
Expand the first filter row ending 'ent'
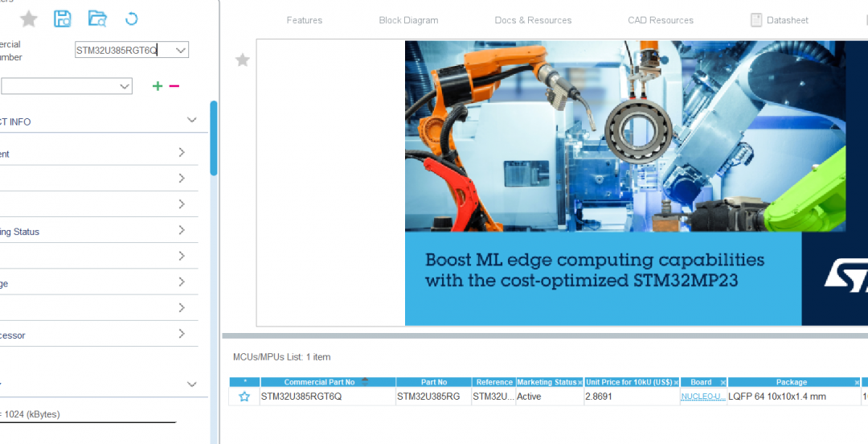tap(182, 152)
